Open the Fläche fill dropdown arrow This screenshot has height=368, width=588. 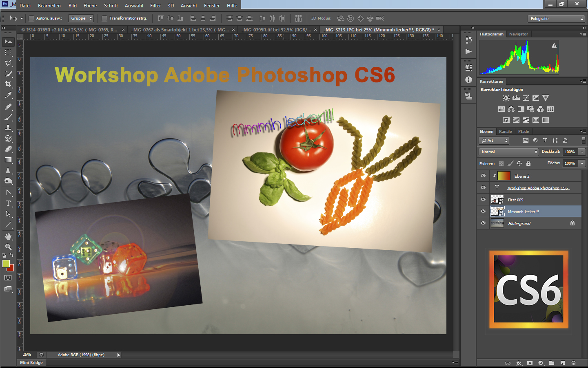[582, 163]
